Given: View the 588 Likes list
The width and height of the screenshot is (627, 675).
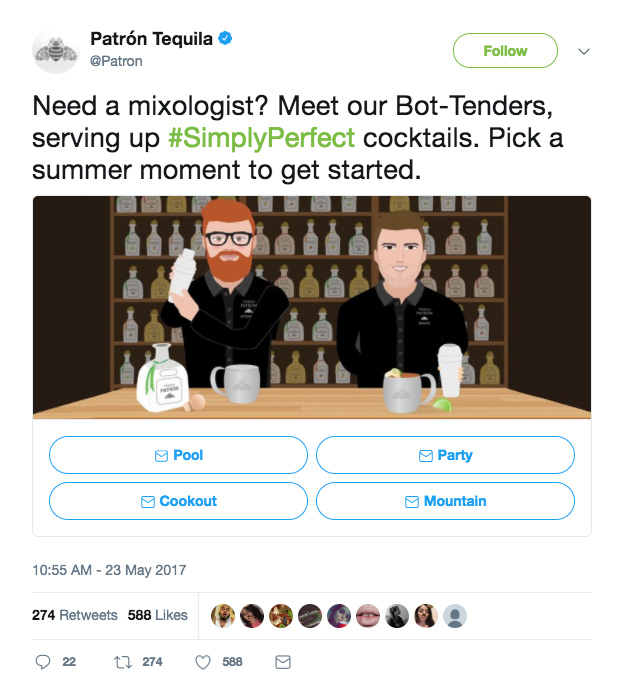Looking at the screenshot, I should point(158,615).
